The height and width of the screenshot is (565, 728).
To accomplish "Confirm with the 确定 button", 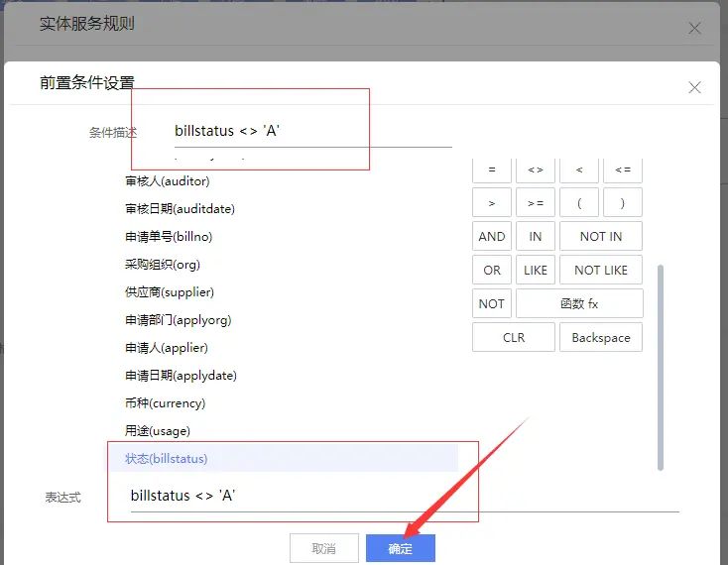I will 401,548.
